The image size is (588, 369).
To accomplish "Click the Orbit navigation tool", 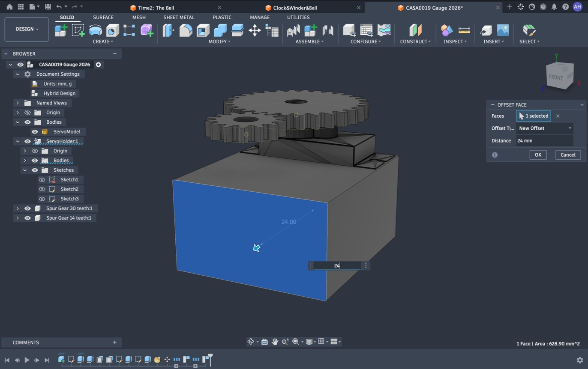I will [251, 342].
